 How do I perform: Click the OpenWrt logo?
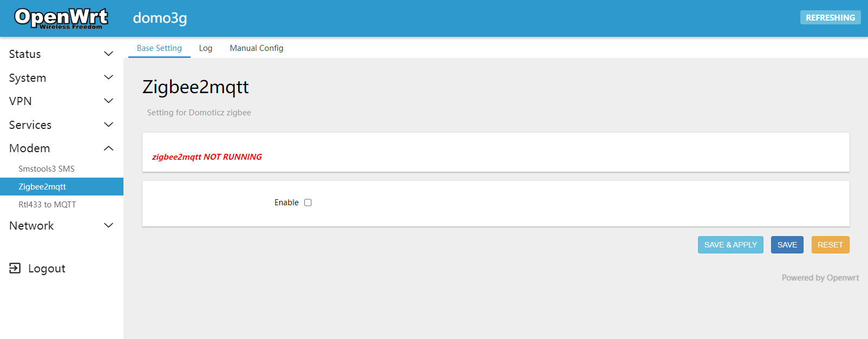(x=61, y=18)
